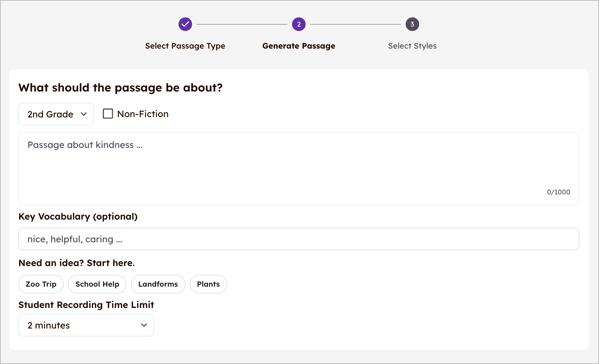Pick the School Help idea suggestion
Screen dimensions: 599x364
pos(97,284)
